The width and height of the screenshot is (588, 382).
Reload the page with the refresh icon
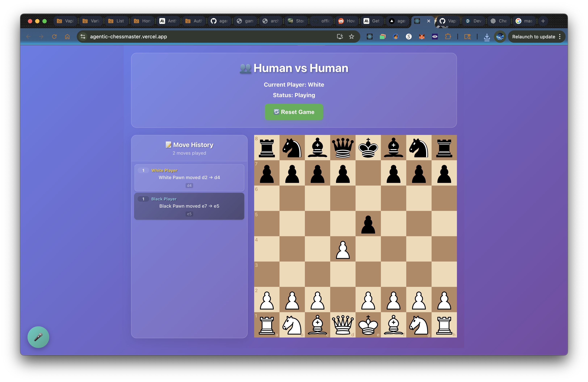pos(54,37)
